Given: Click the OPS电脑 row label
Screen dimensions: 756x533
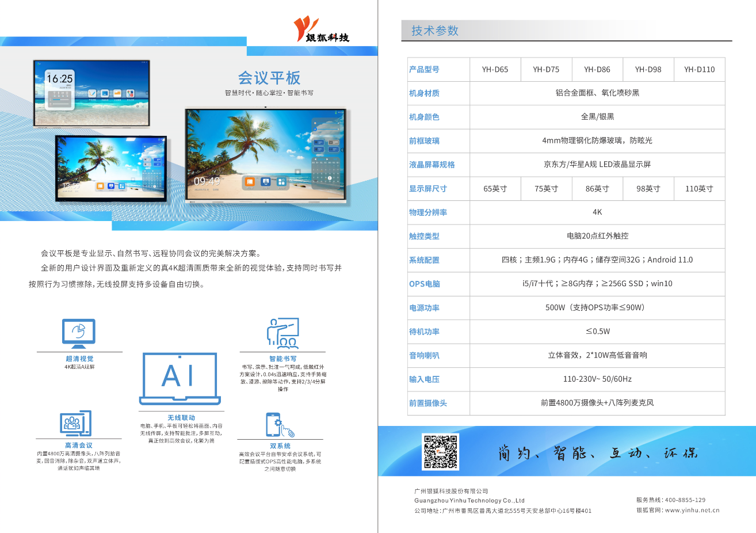Looking at the screenshot, I should (425, 284).
